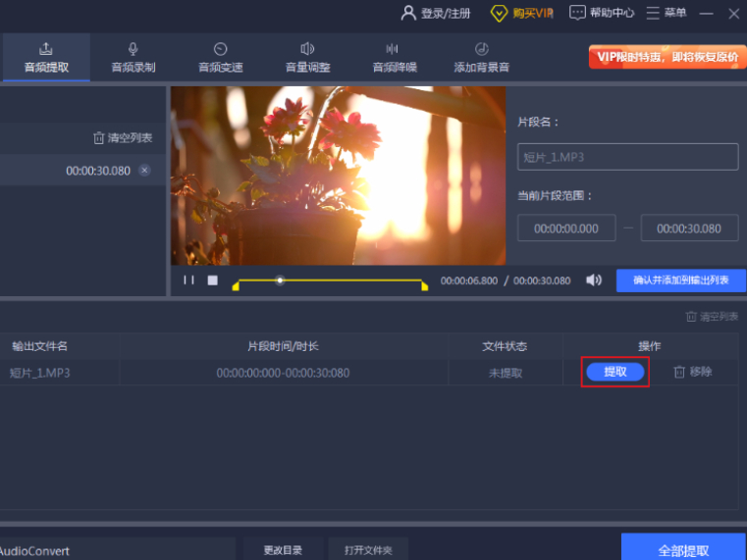
Task: Click the 购买VIP diamond icon
Action: pyautogui.click(x=499, y=13)
